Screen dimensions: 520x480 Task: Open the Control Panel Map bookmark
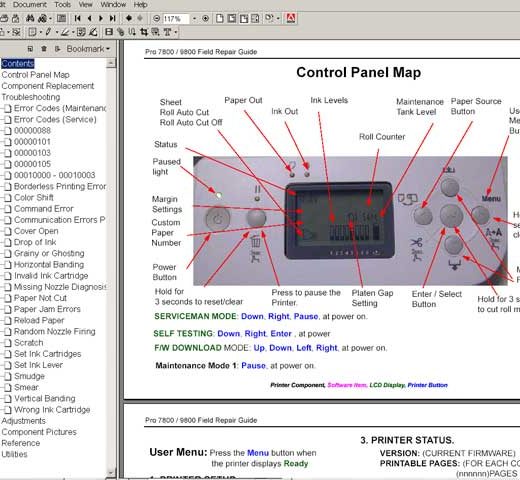(x=35, y=75)
